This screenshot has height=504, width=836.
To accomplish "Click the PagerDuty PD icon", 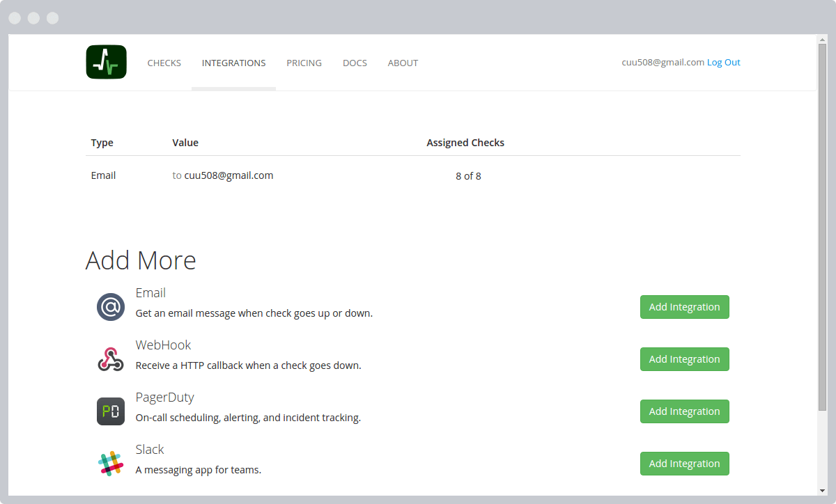I will click(x=110, y=411).
